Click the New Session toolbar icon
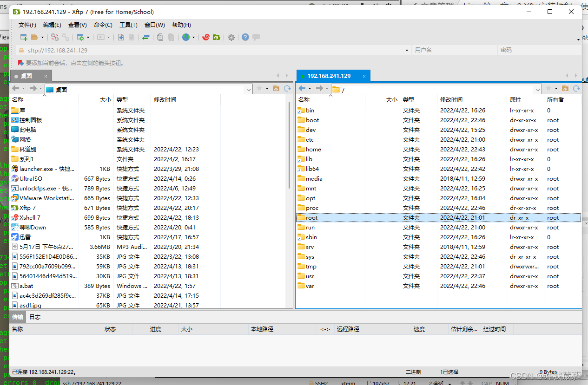Image resolution: width=588 pixels, height=385 pixels. coord(24,37)
